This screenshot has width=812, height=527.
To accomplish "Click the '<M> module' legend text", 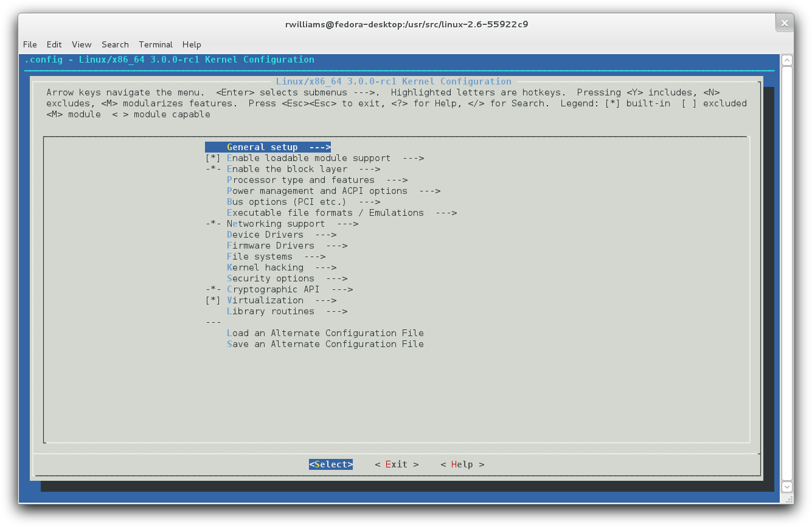I will 74,114.
